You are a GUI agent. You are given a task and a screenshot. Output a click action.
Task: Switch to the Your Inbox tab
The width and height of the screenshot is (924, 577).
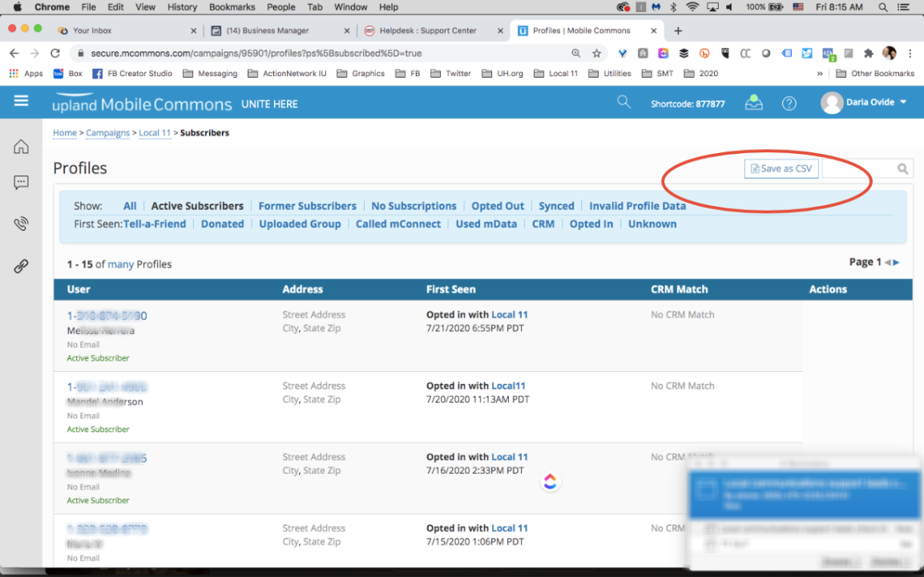pyautogui.click(x=127, y=30)
